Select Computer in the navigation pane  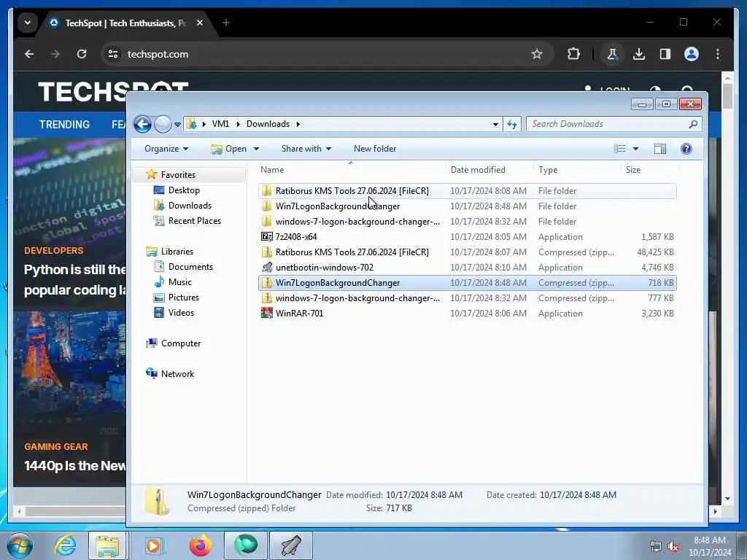coord(181,343)
